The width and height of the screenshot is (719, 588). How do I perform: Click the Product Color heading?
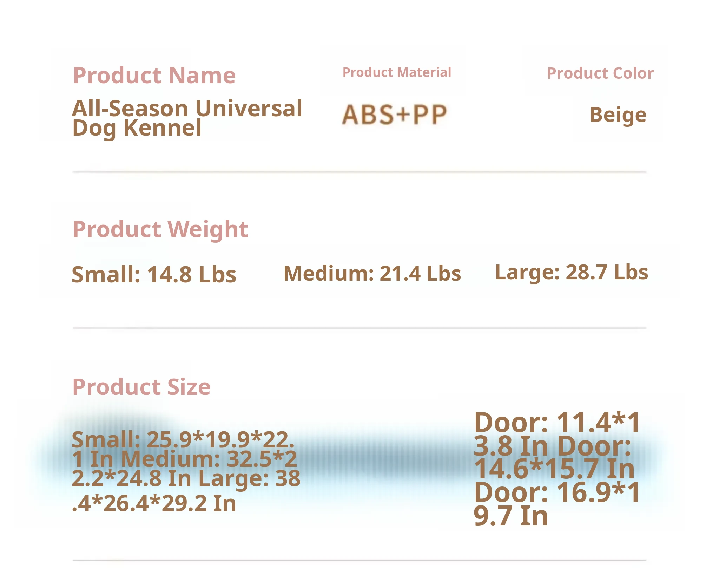600,73
